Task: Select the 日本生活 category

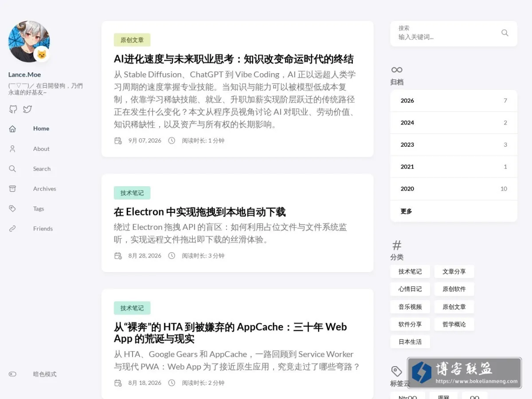Action: [410, 342]
